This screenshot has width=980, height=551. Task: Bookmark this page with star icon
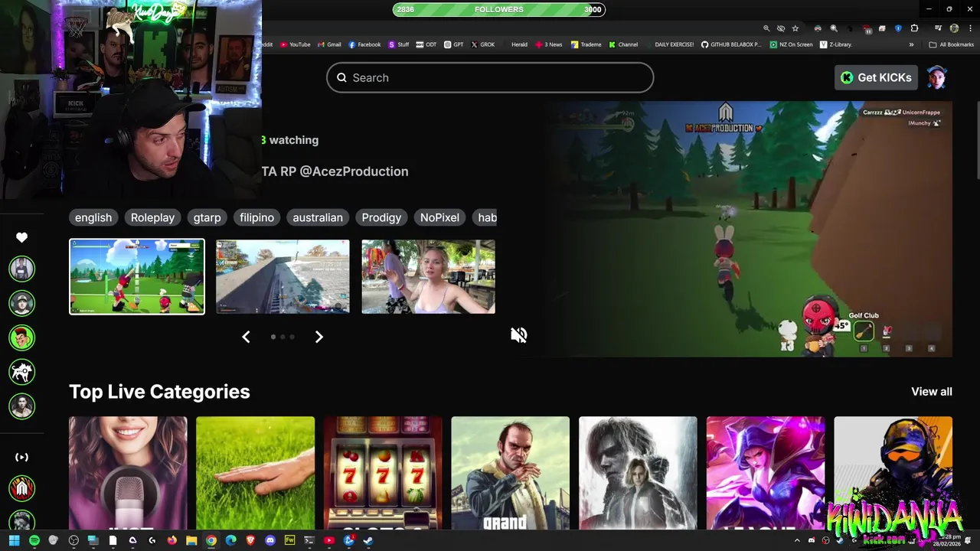(795, 28)
